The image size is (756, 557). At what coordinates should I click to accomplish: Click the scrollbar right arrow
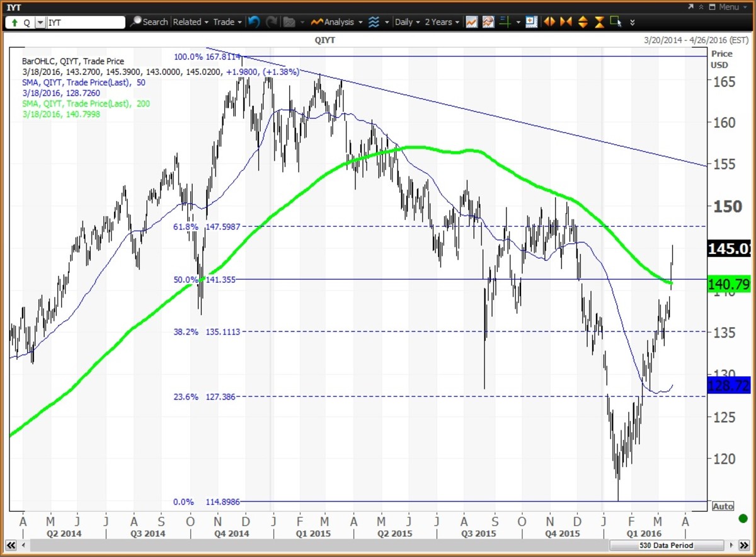click(x=731, y=545)
